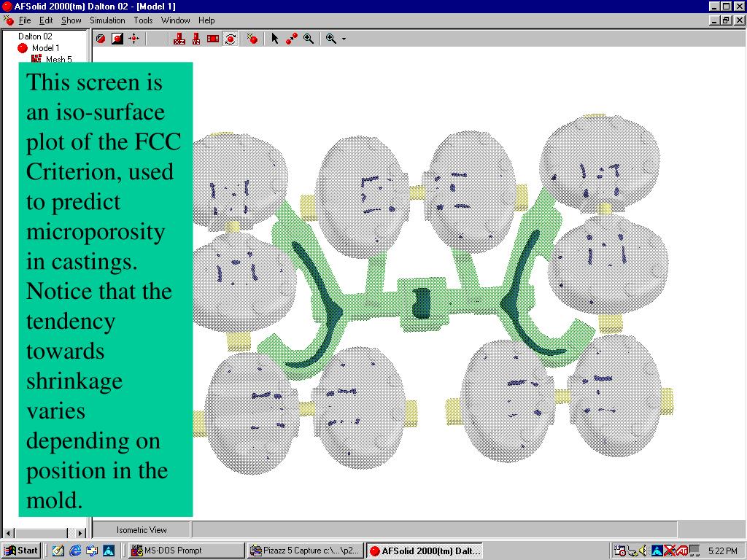747x560 pixels.
Task: Click the centering arrows toolbar icon
Action: point(134,39)
